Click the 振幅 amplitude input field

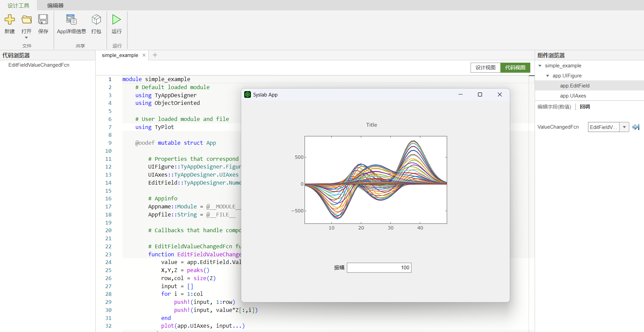pos(379,268)
